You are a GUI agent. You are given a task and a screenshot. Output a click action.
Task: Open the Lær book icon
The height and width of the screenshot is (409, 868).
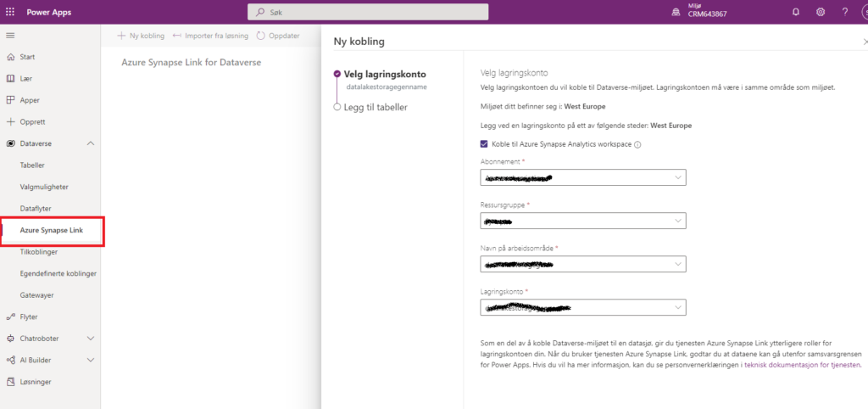(x=10, y=79)
